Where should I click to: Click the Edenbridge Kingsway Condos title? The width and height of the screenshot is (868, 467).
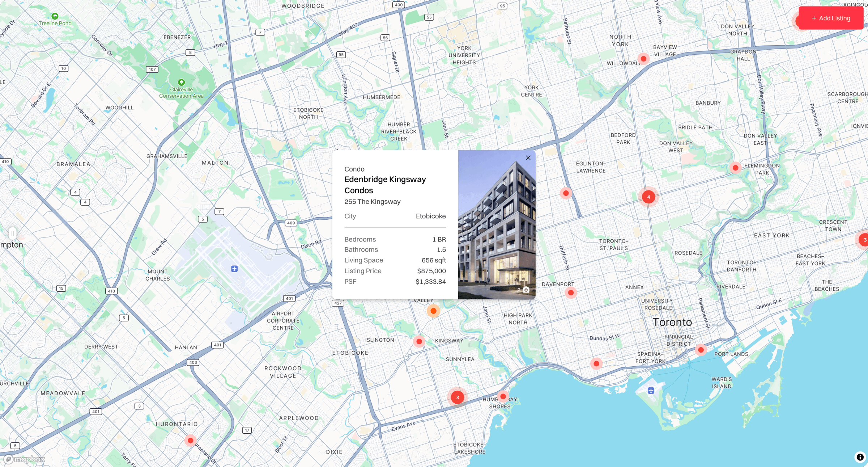385,185
